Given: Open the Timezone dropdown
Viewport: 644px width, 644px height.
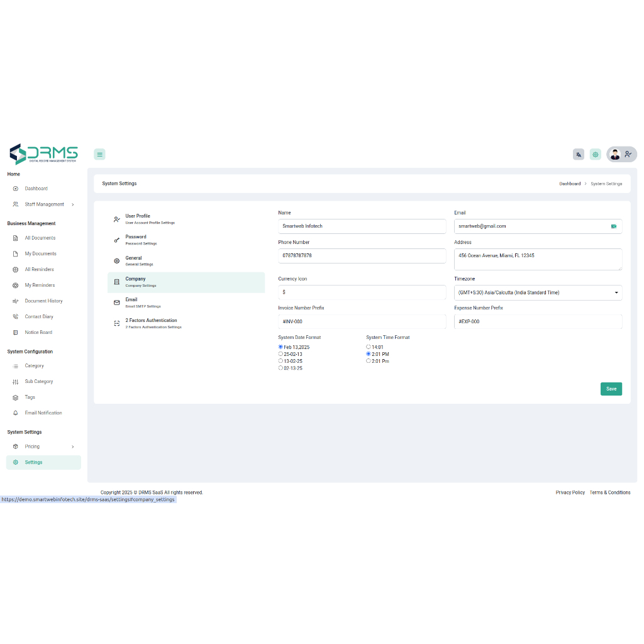Looking at the screenshot, I should pyautogui.click(x=538, y=293).
